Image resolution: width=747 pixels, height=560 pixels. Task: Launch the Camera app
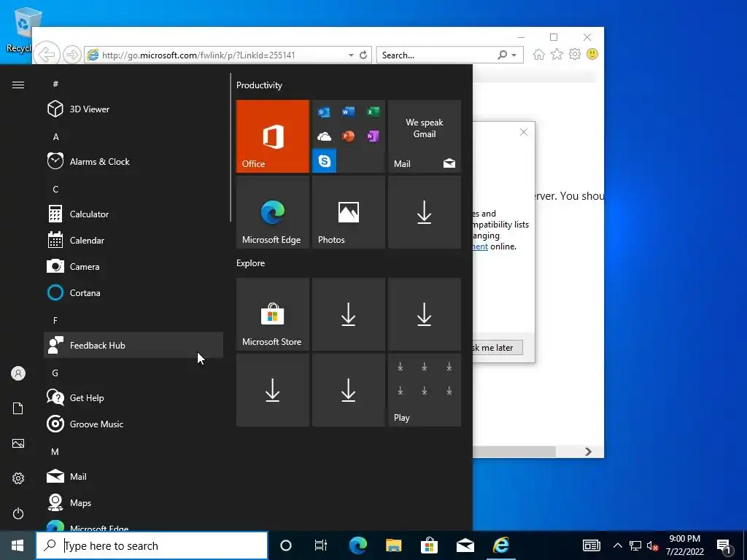tap(133, 266)
